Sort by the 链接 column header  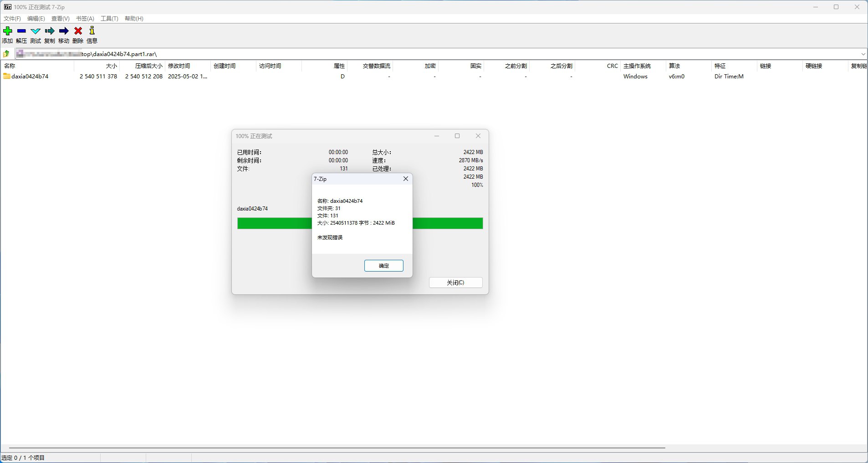780,66
